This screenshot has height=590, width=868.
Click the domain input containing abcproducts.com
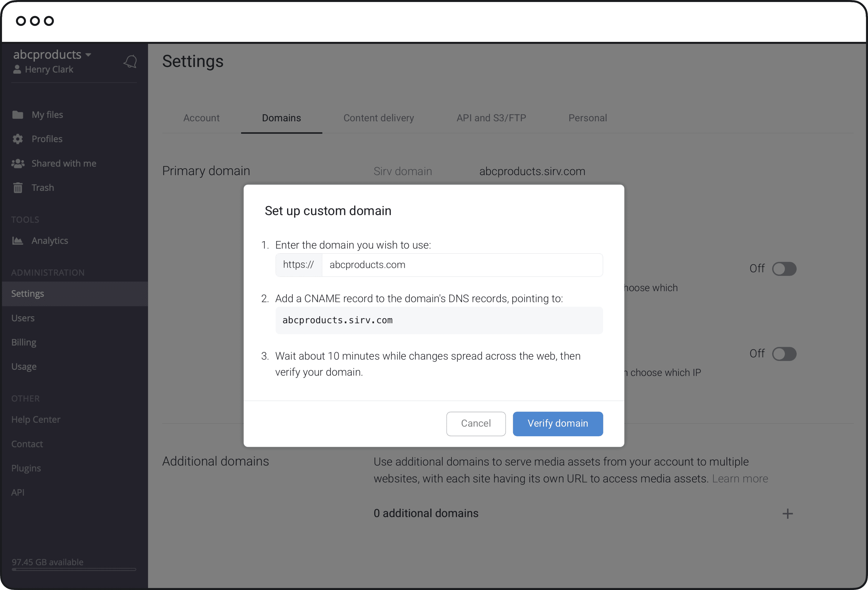coord(462,265)
